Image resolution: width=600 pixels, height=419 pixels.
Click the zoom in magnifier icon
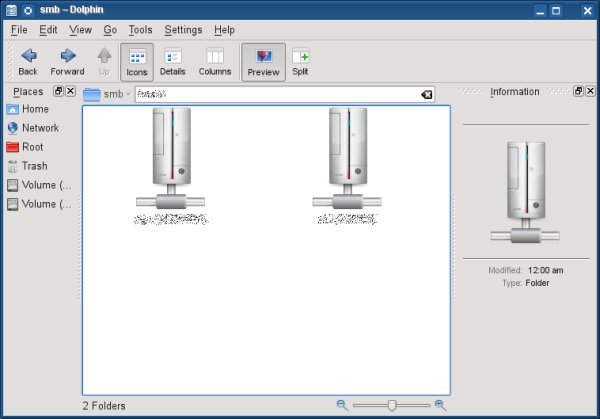pos(440,405)
